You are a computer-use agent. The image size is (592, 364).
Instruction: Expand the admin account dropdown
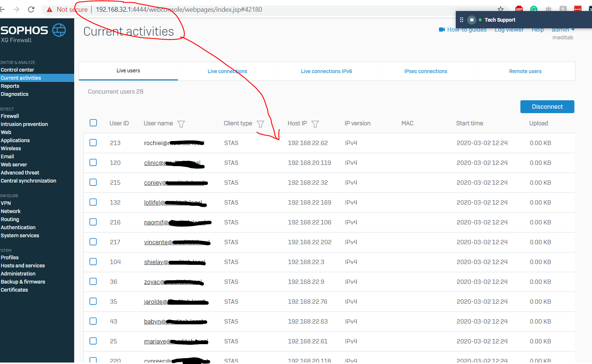563,30
